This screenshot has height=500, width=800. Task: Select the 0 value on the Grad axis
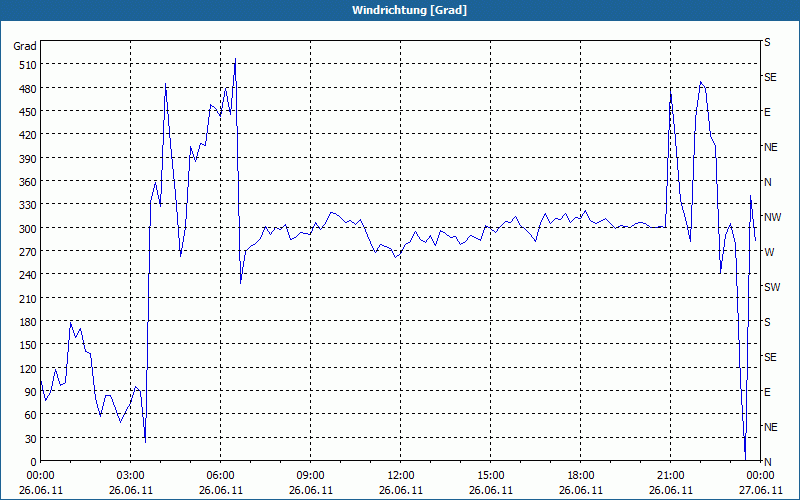pos(34,462)
